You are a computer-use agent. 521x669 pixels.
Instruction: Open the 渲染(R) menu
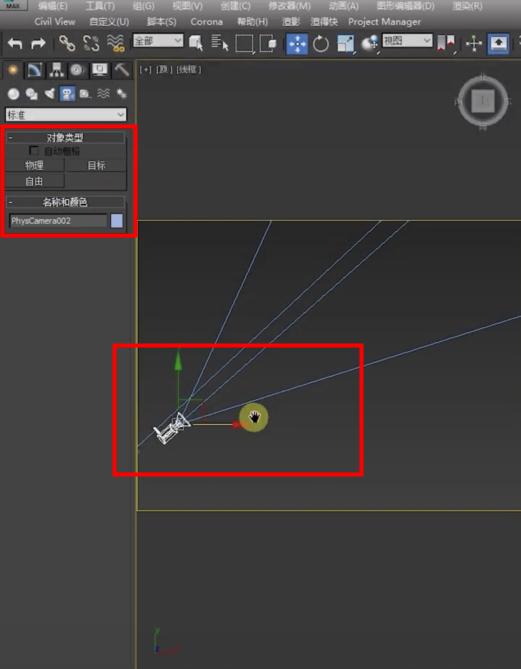[x=468, y=6]
